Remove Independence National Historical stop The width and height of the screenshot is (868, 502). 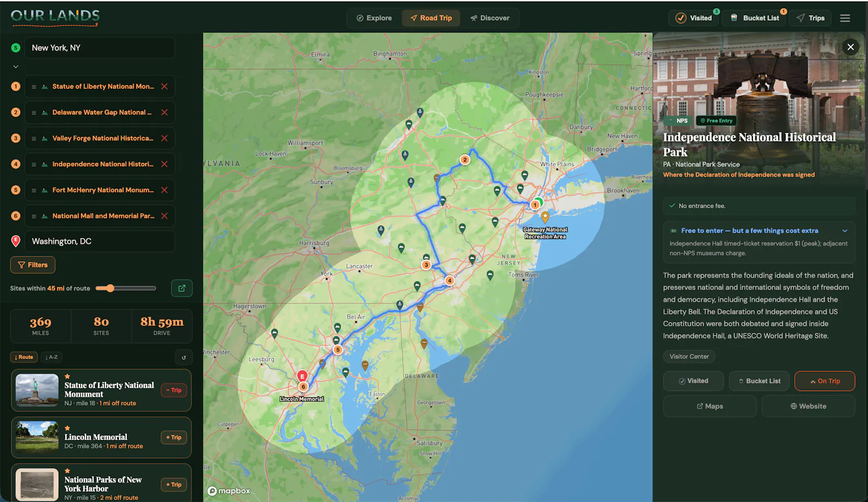(x=164, y=164)
